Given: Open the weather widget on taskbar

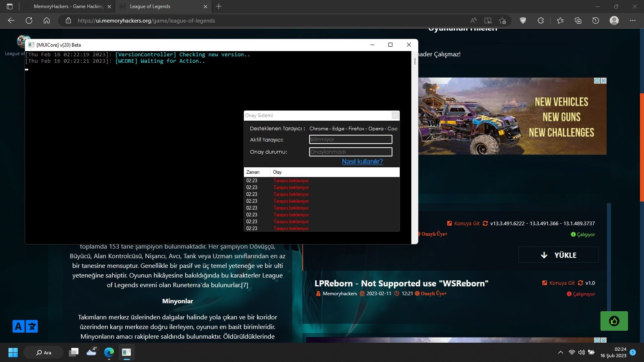Looking at the screenshot, I should point(91,352).
